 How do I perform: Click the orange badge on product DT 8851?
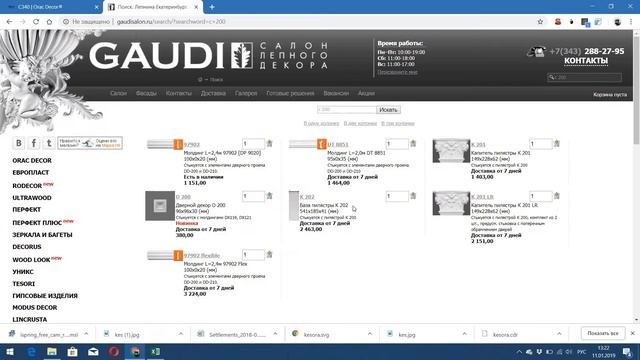322,144
